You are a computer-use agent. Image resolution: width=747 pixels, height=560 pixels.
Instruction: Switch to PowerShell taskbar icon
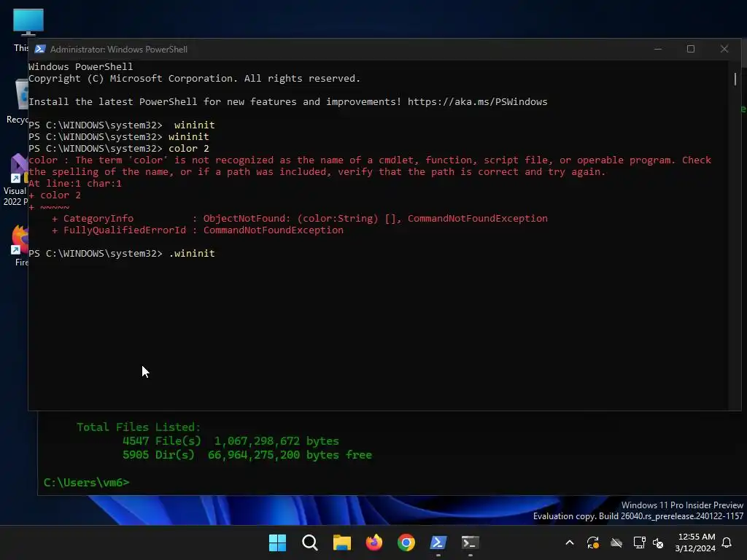(438, 542)
